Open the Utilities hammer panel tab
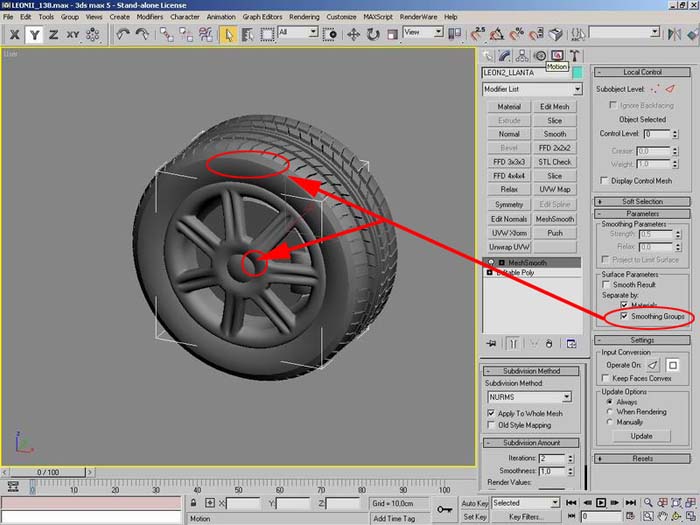Image resolution: width=700 pixels, height=525 pixels. [576, 56]
